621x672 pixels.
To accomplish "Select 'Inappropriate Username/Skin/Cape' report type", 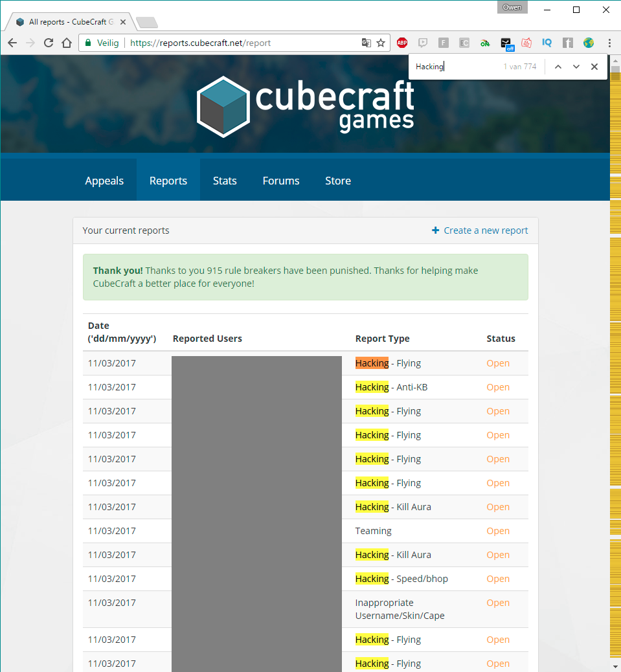I will (400, 609).
